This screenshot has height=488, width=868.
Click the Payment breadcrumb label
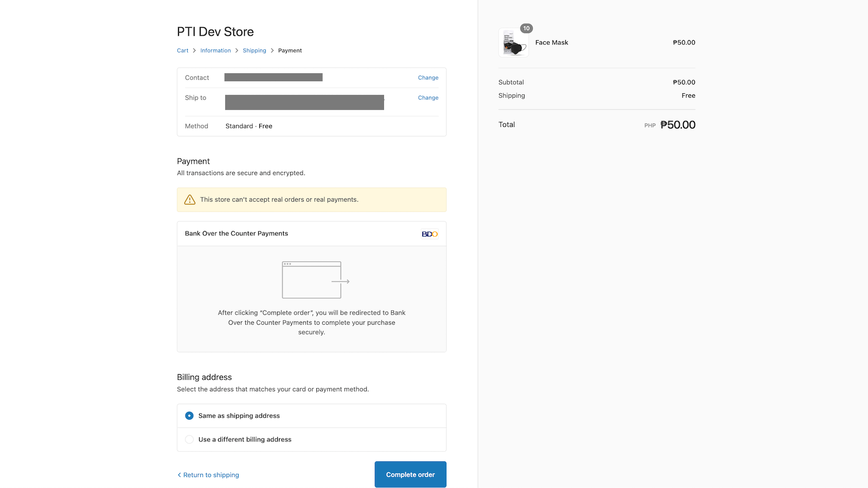[x=290, y=50]
